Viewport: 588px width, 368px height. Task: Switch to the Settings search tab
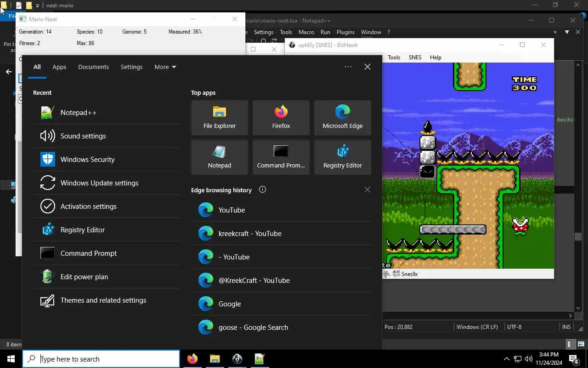[x=131, y=67]
